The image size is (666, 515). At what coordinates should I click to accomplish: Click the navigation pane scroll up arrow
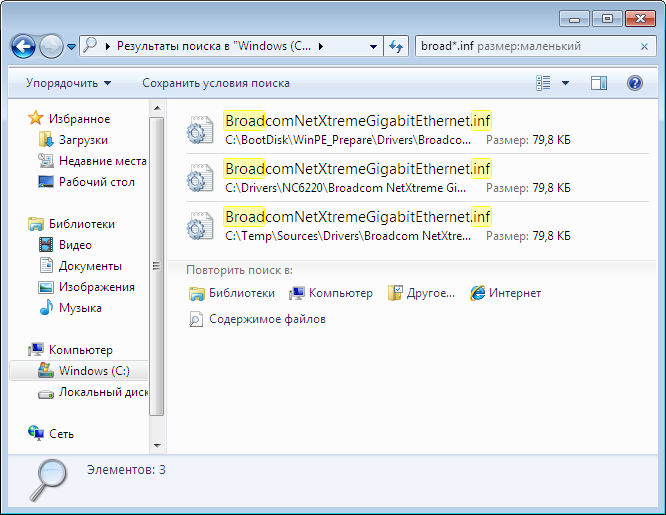coord(157,108)
